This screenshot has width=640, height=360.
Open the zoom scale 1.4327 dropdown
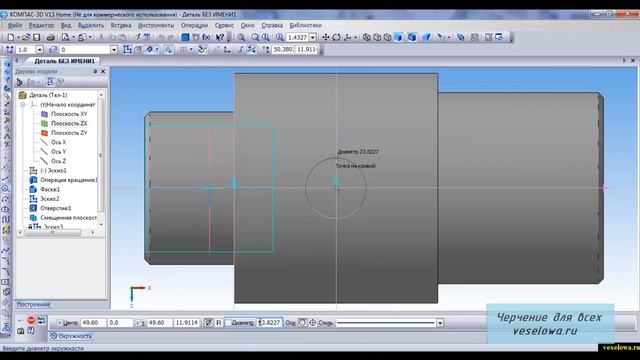313,38
